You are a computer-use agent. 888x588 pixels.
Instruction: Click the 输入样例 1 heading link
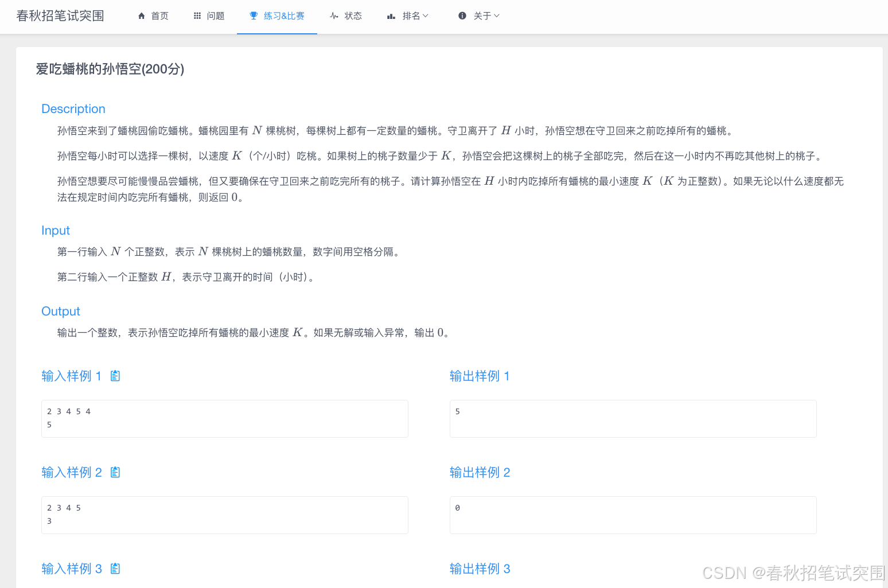71,376
